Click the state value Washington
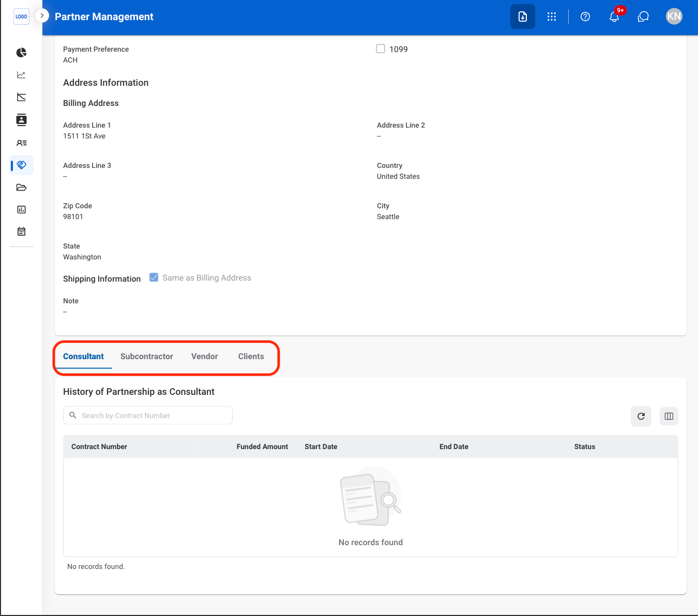Screen dimensions: 698x616 [82, 257]
